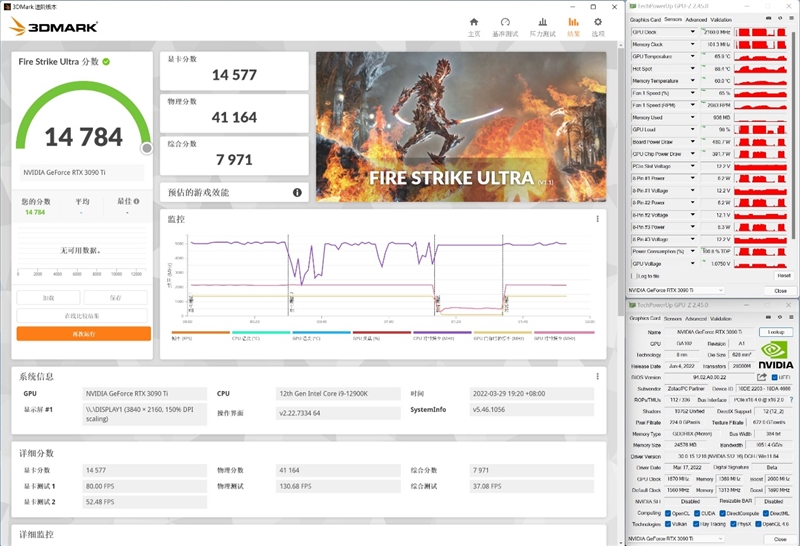Open the 3DMark home (主页) icon
The image size is (800, 546).
coord(474,22)
